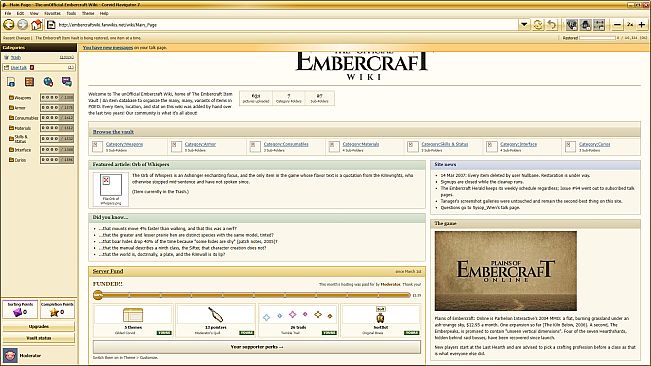This screenshot has width=651, height=366.
Task: Click the globe icon in sidebar
Action: pyautogui.click(x=48, y=82)
